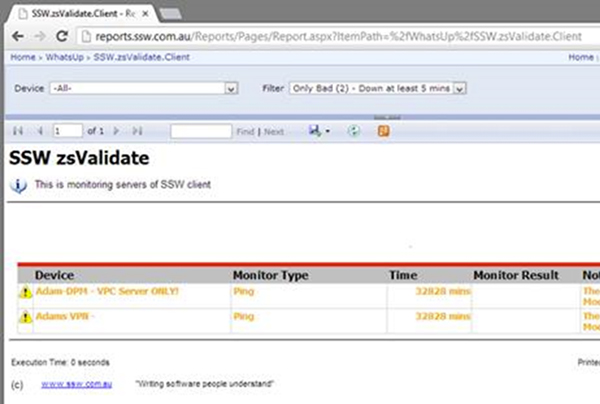This screenshot has height=404, width=600.
Task: Refresh the report with green icon
Action: click(x=352, y=131)
